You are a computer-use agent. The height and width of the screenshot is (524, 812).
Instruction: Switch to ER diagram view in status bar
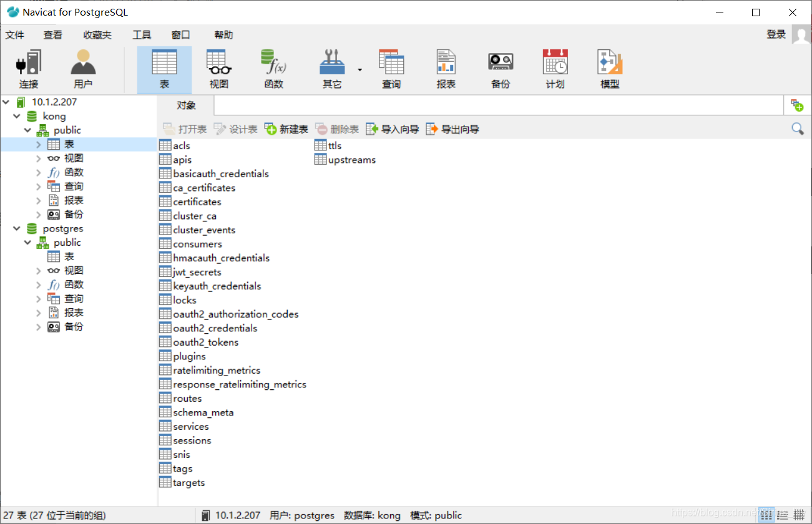click(799, 515)
